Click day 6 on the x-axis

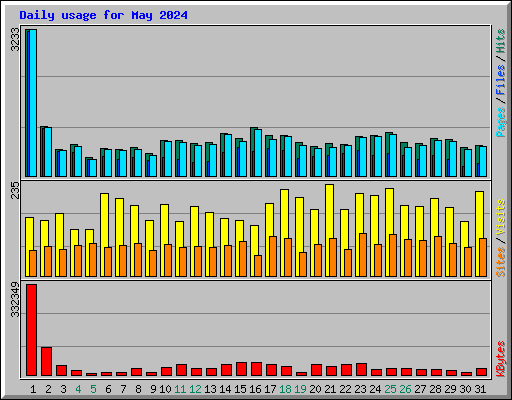108,389
